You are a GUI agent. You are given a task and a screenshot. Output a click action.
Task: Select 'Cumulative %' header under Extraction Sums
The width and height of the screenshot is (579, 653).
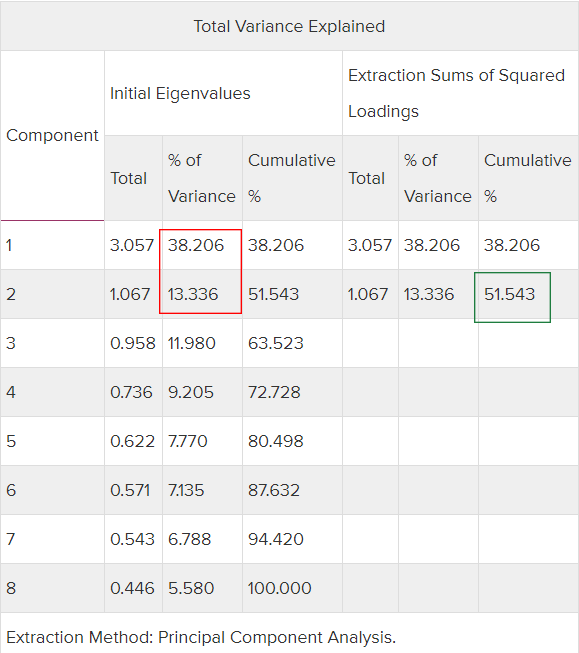tap(528, 178)
